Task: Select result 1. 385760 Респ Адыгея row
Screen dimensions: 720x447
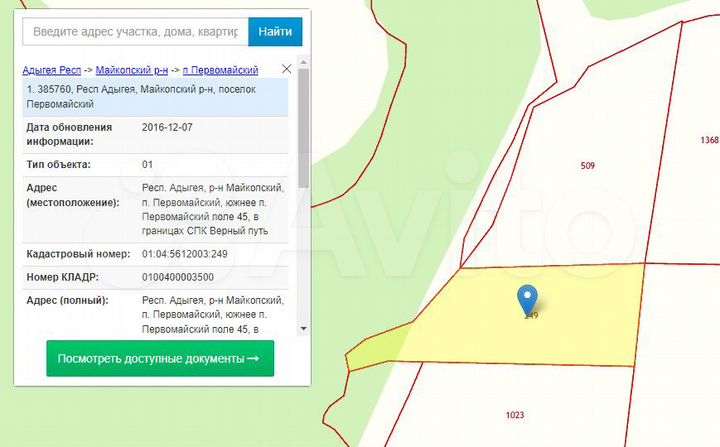Action: click(x=155, y=97)
